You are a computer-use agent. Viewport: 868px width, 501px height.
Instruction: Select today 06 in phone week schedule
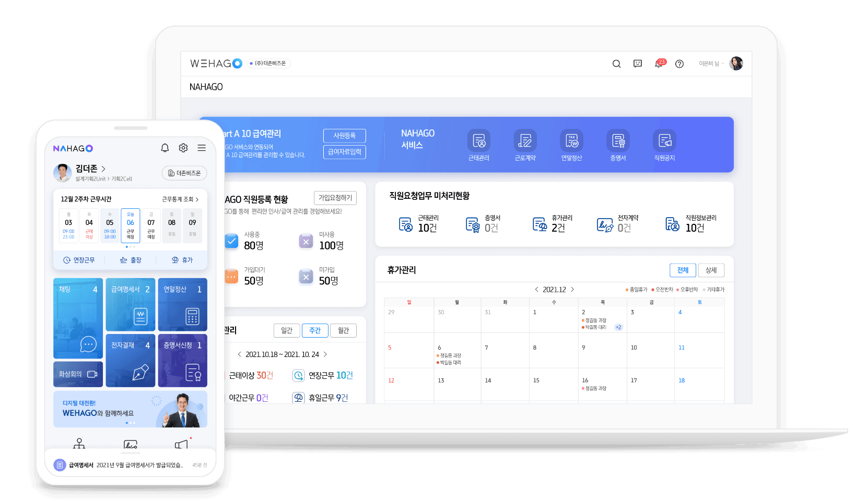coord(131,226)
